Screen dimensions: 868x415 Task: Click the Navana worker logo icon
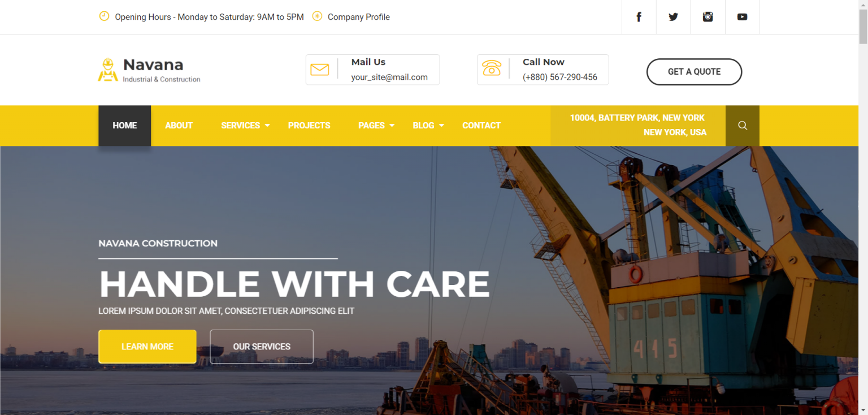108,70
